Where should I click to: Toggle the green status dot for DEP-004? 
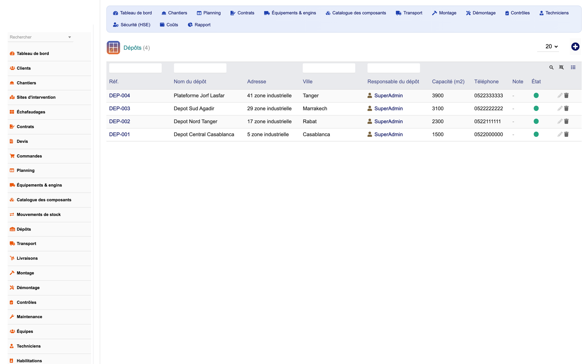536,95
